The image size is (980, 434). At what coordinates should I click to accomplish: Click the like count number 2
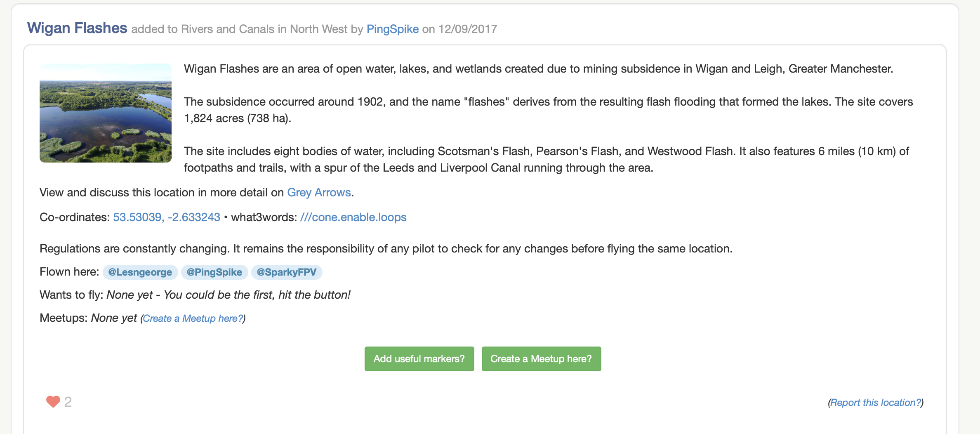[68, 402]
